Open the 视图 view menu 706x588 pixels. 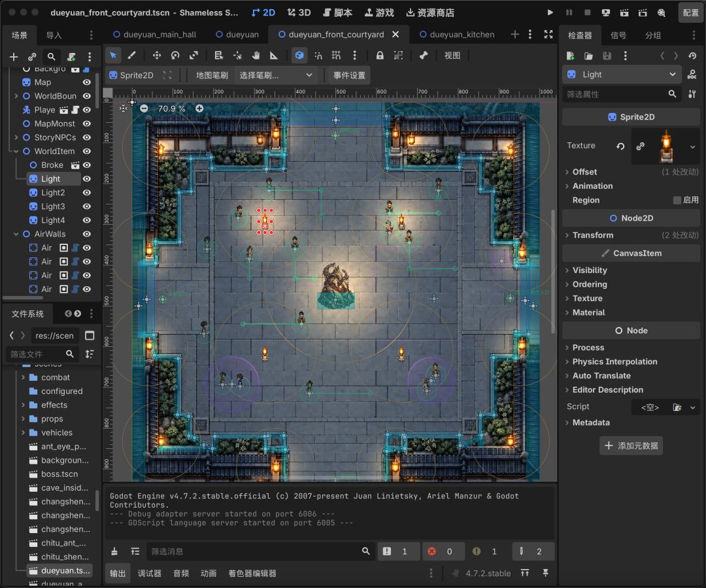(452, 56)
